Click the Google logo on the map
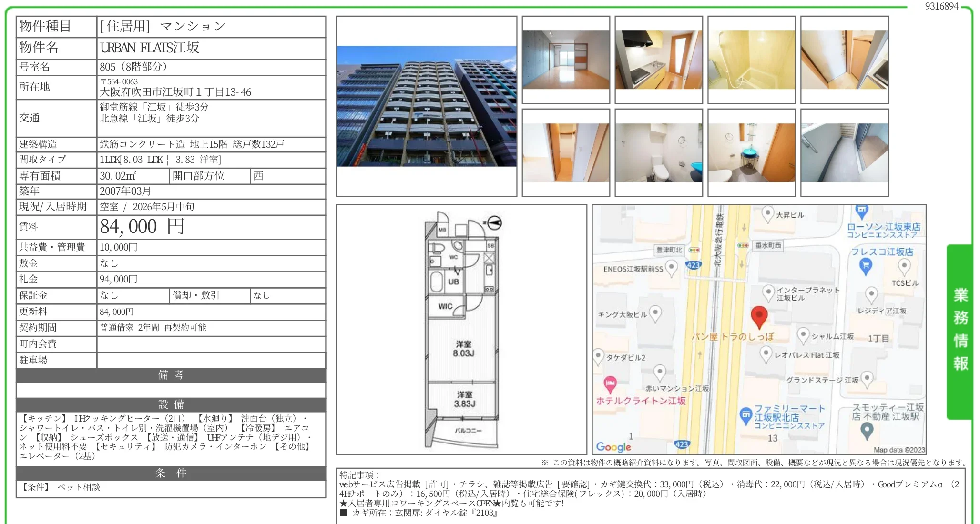 [x=614, y=447]
